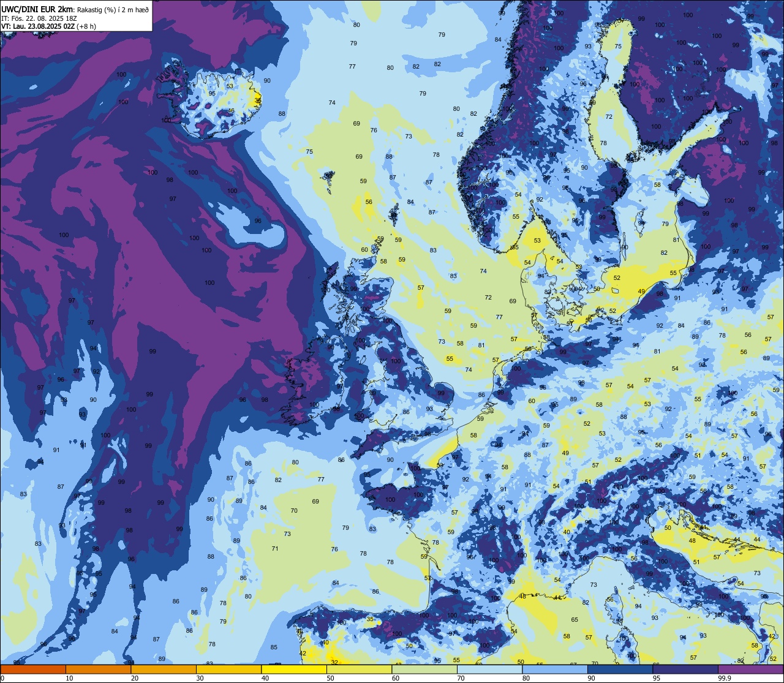The width and height of the screenshot is (784, 683).
Task: Click the pale yellow 50–60 legend swatch
Action: click(x=359, y=669)
